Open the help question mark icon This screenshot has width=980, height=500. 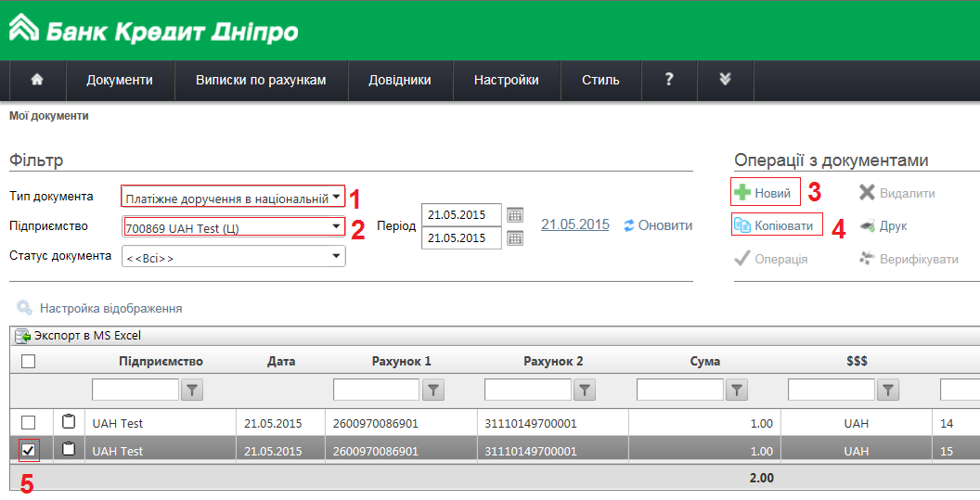(668, 80)
